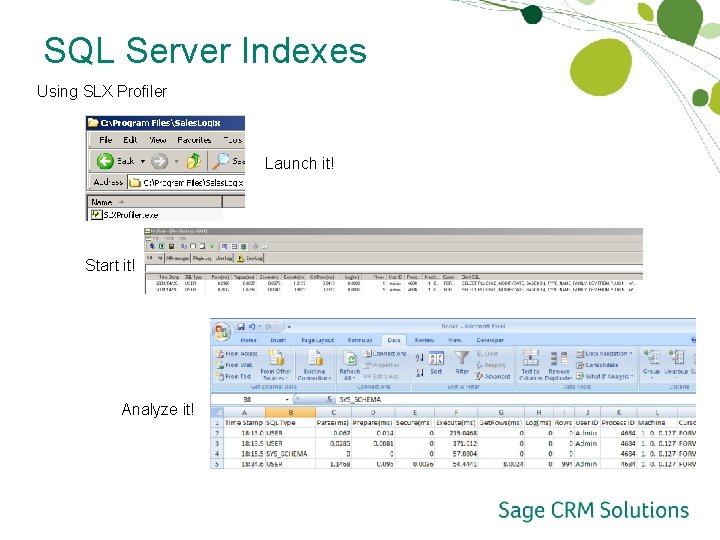Click the Save icon in Excel quick access
Image resolution: width=720 pixels, height=540 pixels.
pos(241,326)
